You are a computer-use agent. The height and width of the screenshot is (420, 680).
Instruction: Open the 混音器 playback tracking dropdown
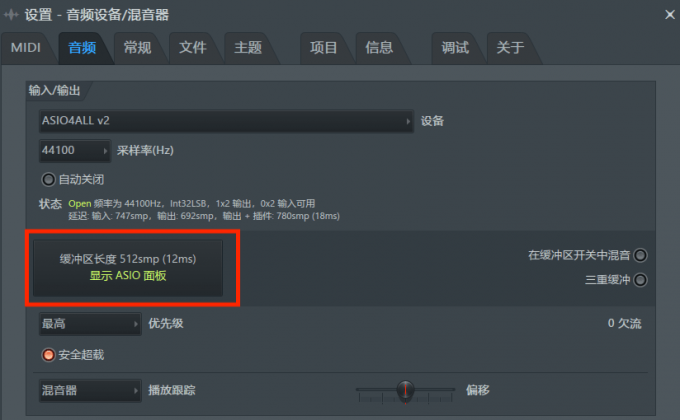point(90,390)
